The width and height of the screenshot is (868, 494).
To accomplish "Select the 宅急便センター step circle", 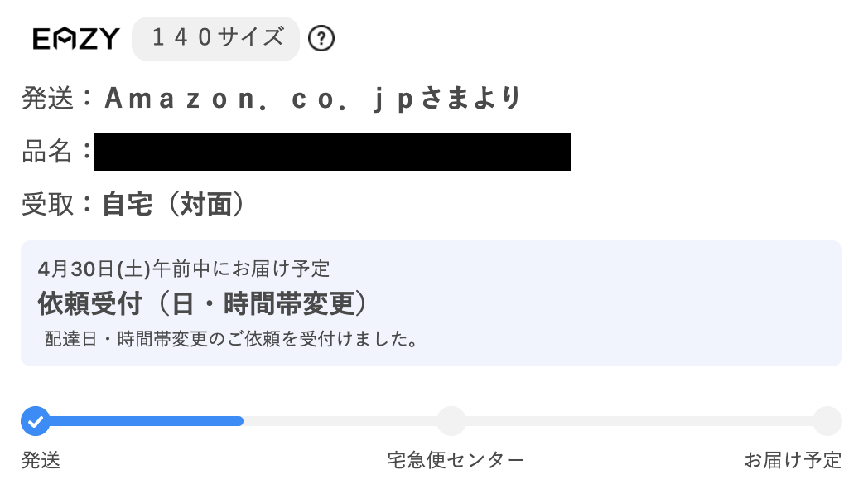I will 451,421.
